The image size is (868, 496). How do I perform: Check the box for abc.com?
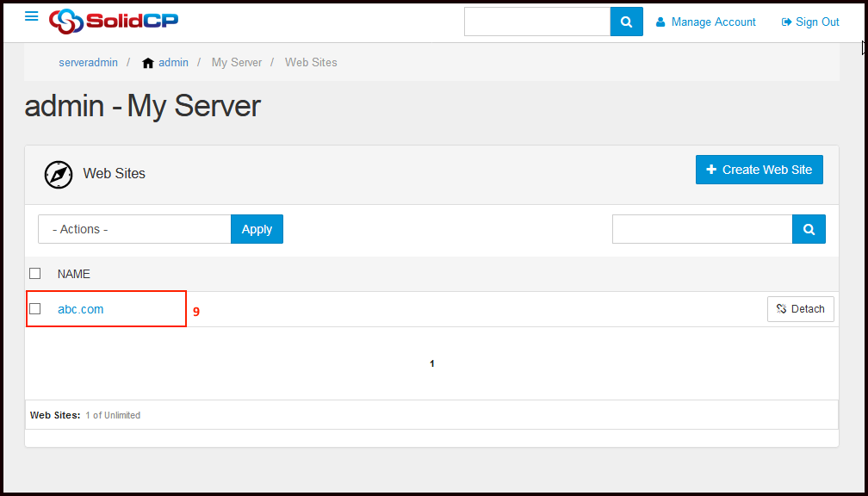[35, 308]
